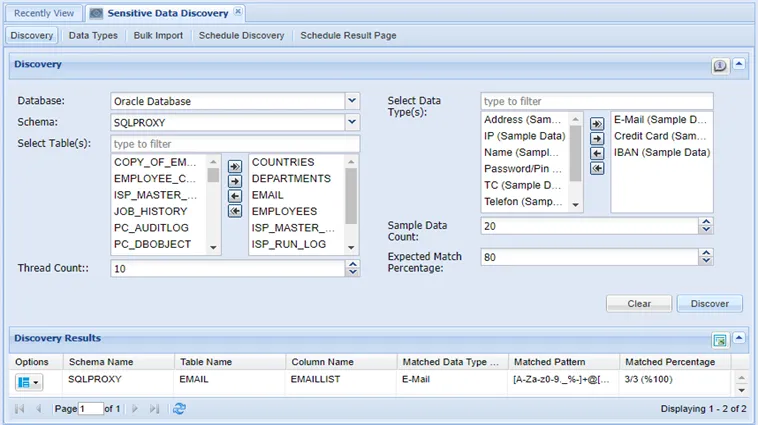
Task: Select COUNTRIES in selected tables
Action: click(x=297, y=162)
